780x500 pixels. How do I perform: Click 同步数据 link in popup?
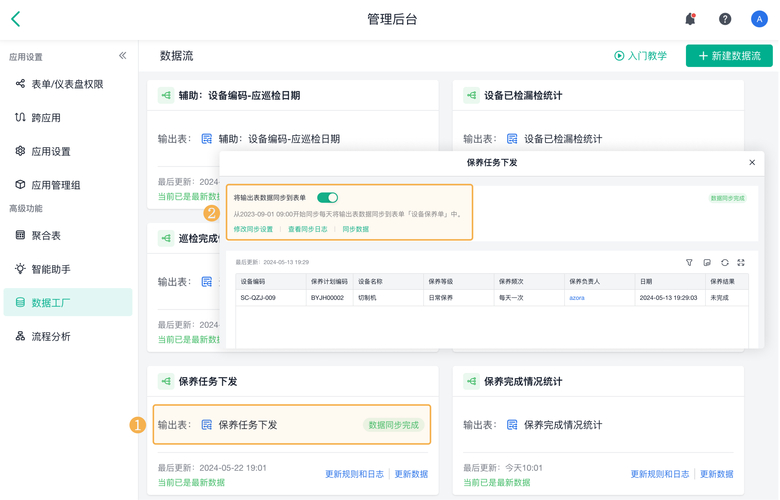coord(356,229)
